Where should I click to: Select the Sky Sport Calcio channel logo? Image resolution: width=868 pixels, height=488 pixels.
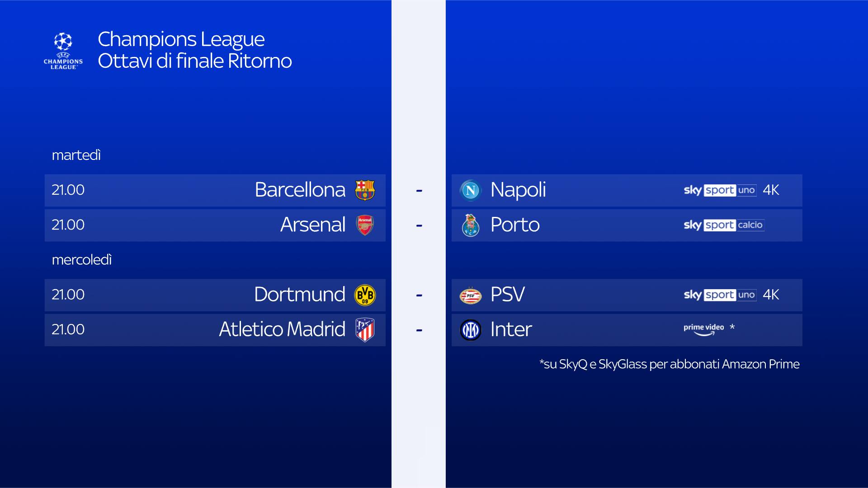[x=724, y=225]
